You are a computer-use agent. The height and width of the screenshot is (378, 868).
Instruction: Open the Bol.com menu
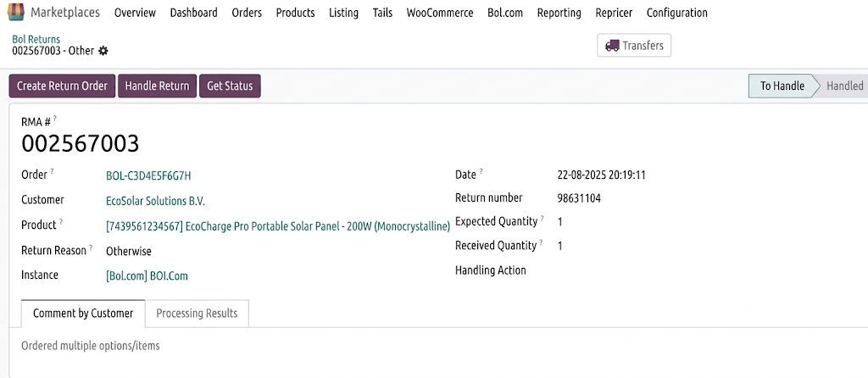505,13
